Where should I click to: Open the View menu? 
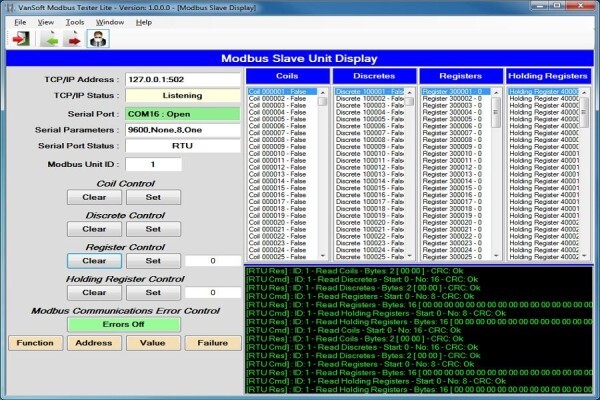click(x=46, y=22)
